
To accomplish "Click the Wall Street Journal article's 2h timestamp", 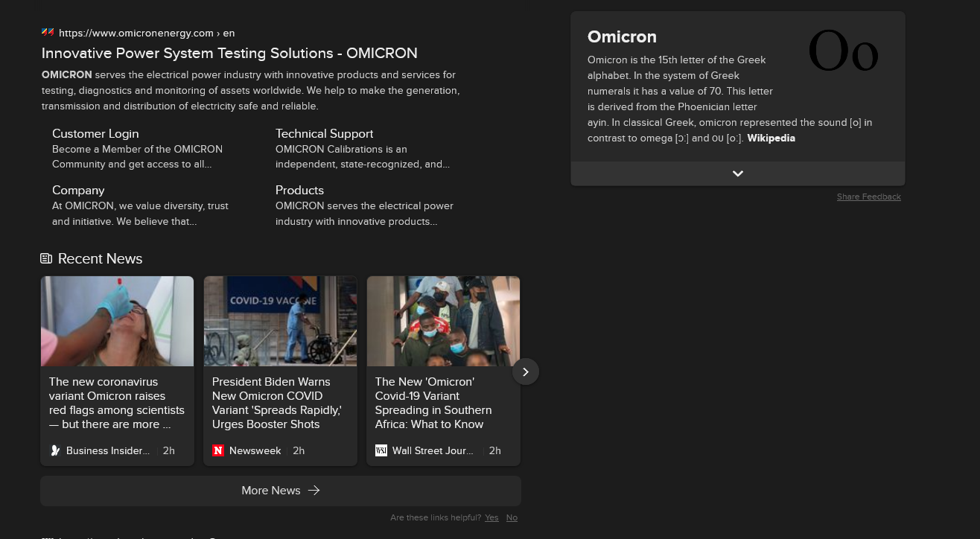I will coord(495,450).
